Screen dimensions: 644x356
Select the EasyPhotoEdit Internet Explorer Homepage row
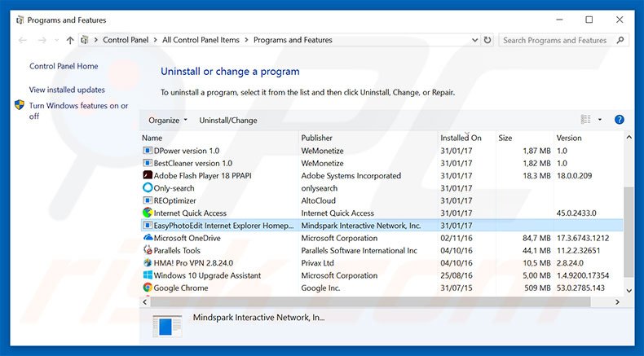pyautogui.click(x=382, y=226)
